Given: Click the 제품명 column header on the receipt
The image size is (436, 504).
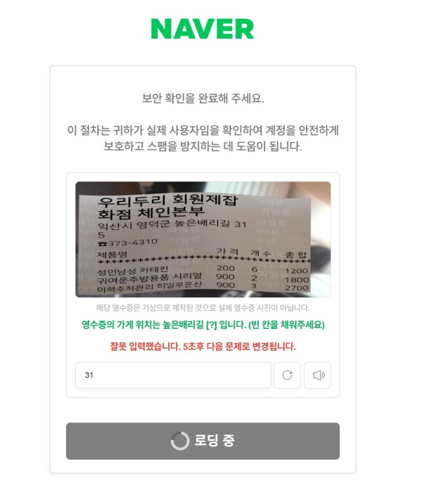Looking at the screenshot, I should [x=113, y=255].
